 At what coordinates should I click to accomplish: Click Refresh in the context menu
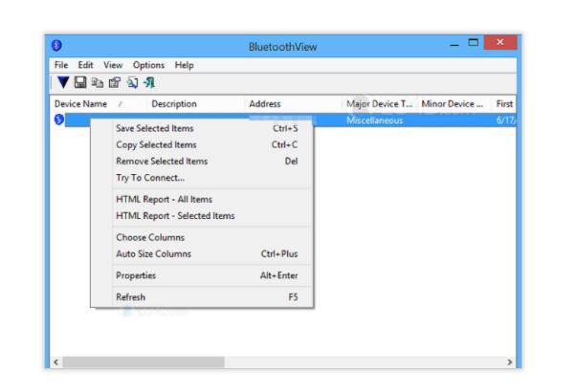point(202,297)
